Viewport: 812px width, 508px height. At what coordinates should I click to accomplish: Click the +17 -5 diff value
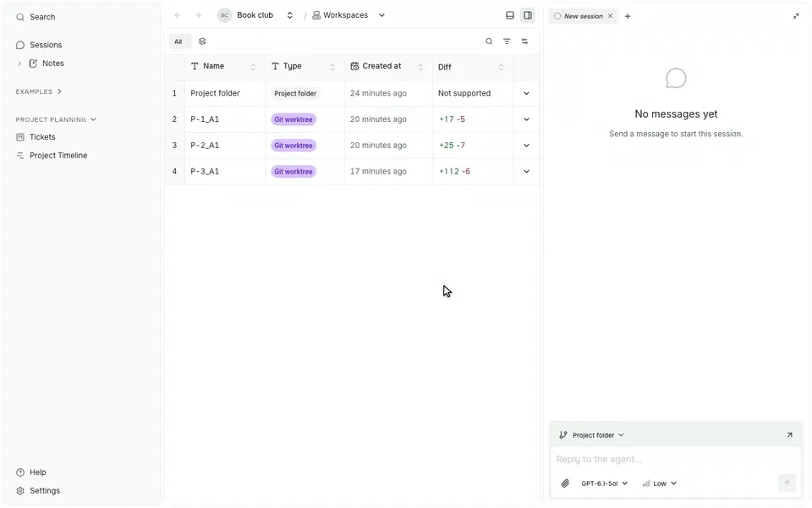pos(452,119)
